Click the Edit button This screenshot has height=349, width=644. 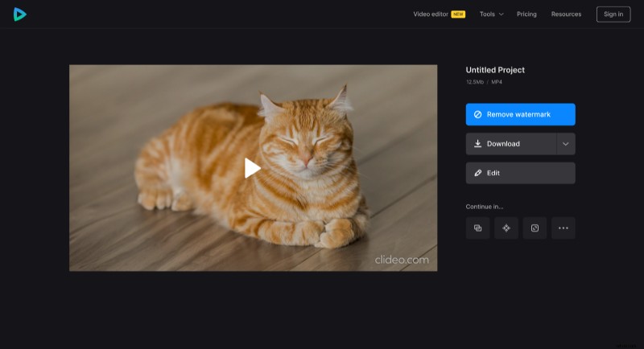pos(520,173)
